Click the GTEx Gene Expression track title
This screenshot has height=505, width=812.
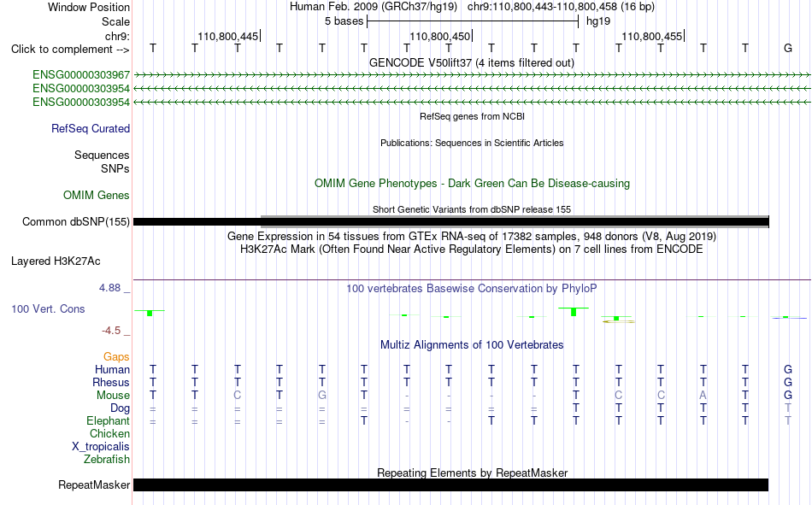coord(471,236)
